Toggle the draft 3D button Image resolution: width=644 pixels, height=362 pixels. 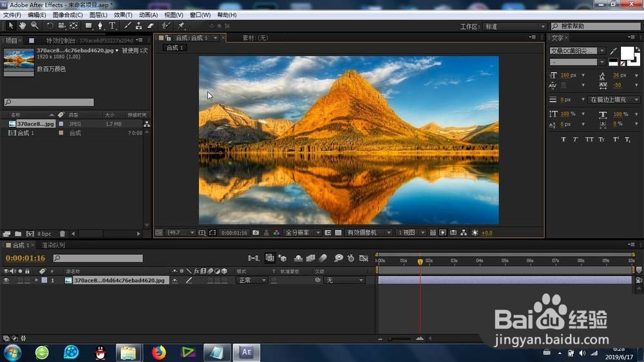pyautogui.click(x=282, y=258)
